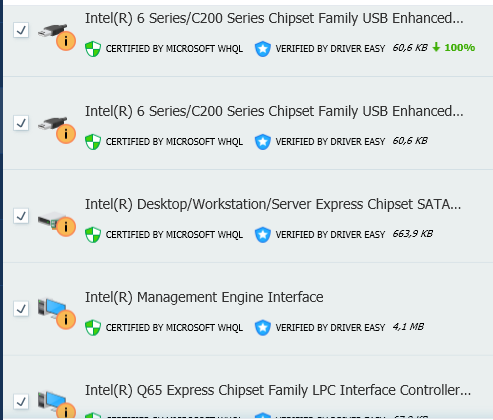This screenshot has width=493, height=420.
Task: Click the USB device icon in first row
Action: point(56,36)
